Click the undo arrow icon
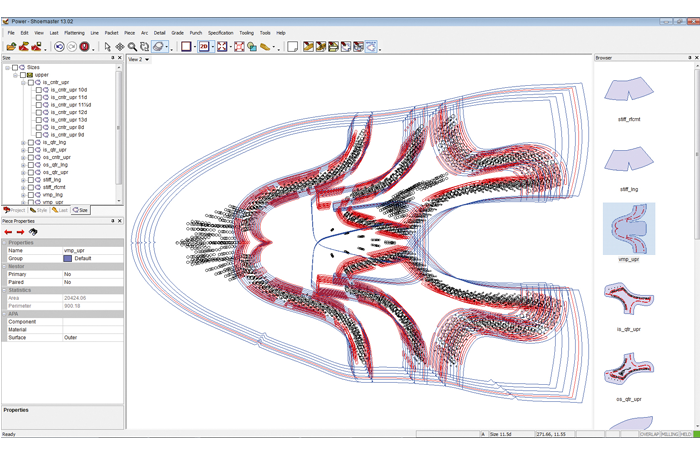The width and height of the screenshot is (700, 455). 59,46
